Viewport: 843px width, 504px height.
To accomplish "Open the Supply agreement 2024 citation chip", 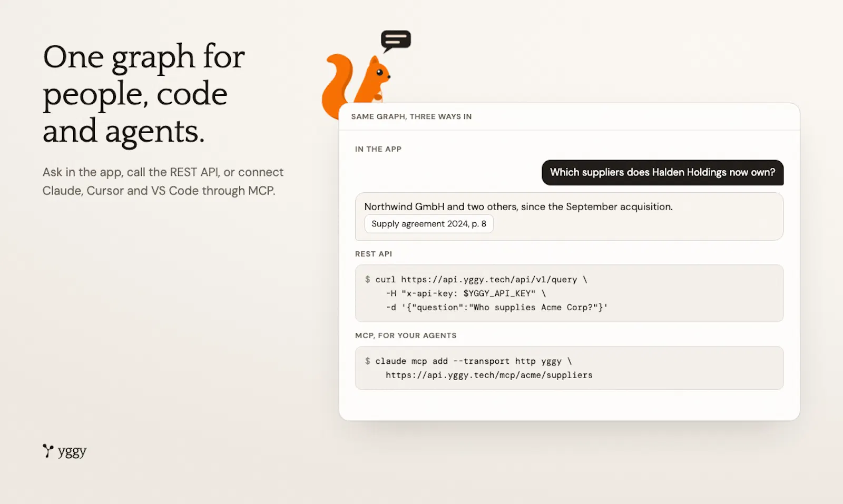I will pos(429,224).
